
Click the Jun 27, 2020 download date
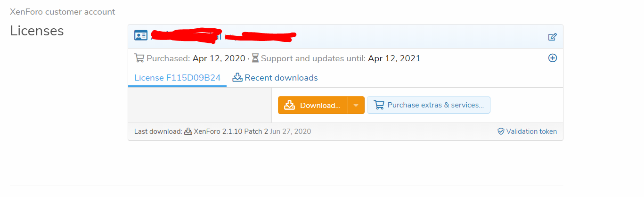(291, 131)
